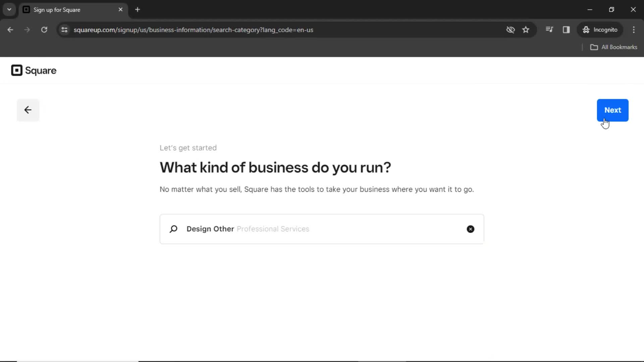This screenshot has height=362, width=644.
Task: Close the Sign up for Square tab
Action: [120, 10]
